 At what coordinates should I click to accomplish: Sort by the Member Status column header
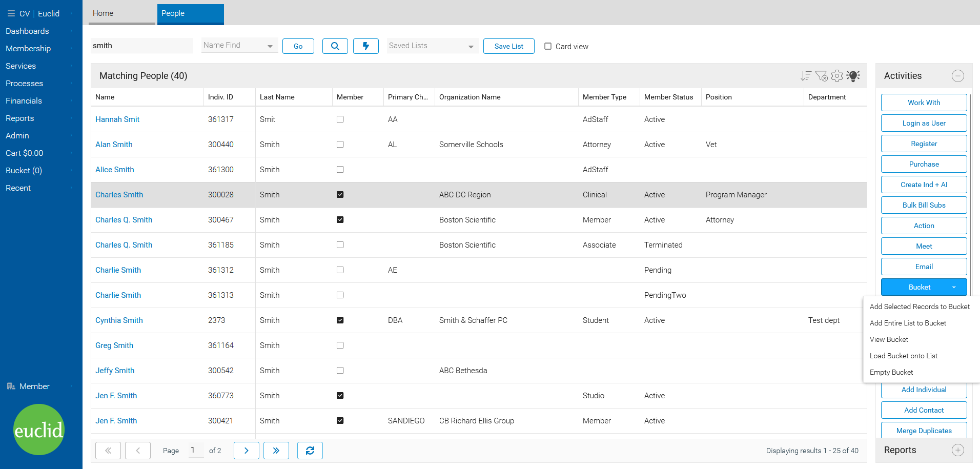tap(670, 97)
